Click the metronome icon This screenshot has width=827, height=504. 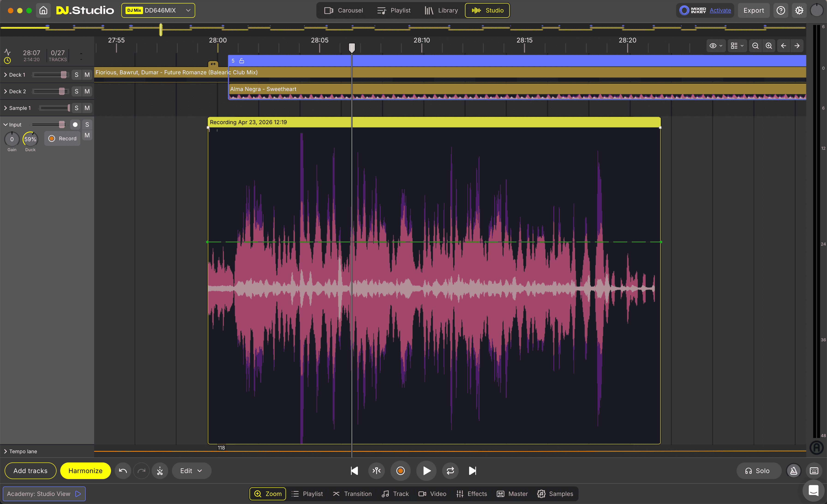pyautogui.click(x=794, y=471)
